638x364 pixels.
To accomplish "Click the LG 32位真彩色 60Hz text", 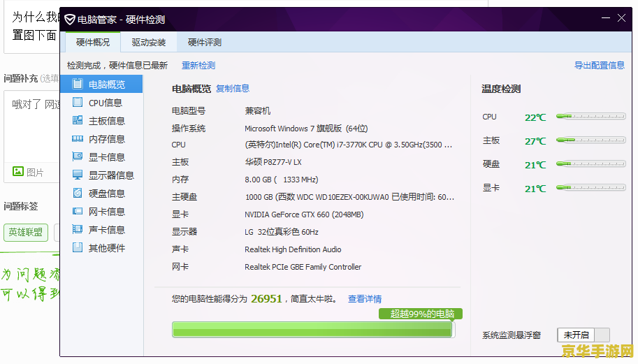I will tap(282, 232).
